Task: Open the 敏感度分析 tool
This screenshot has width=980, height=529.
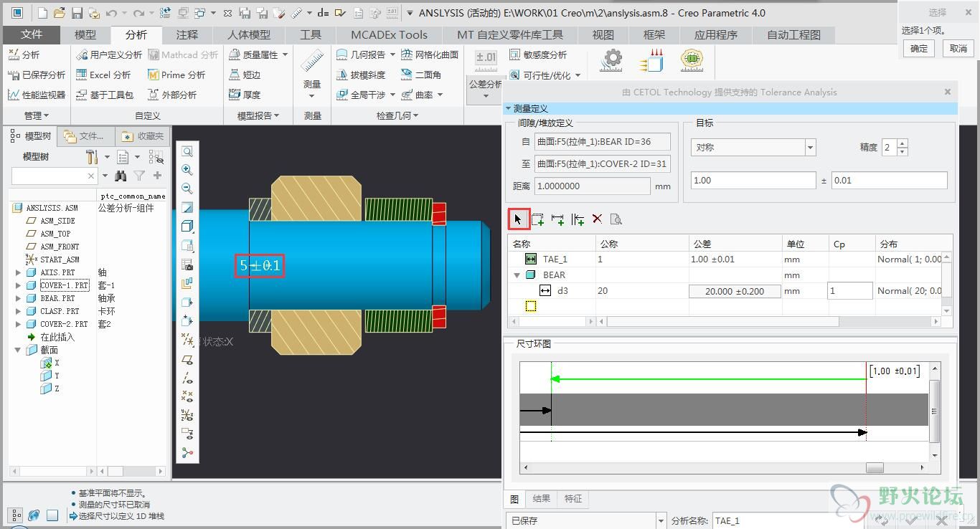Action: pos(538,54)
